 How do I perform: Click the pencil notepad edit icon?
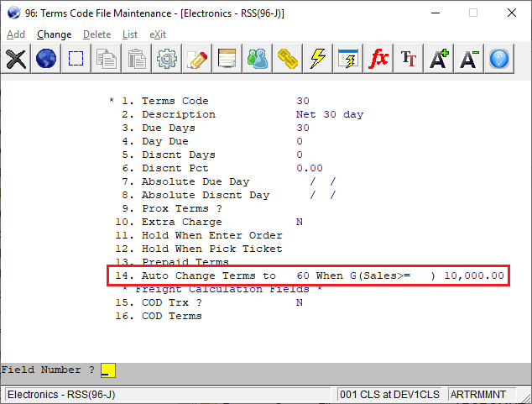pos(197,59)
